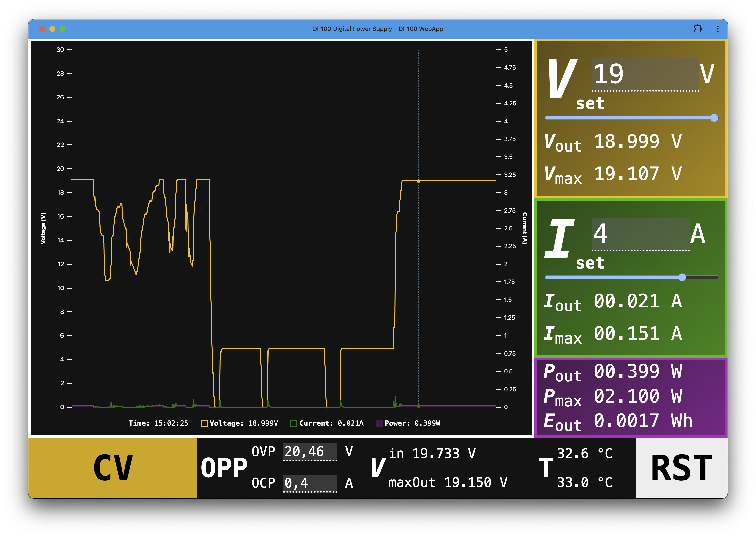Open the three-dot window menu

(x=718, y=29)
